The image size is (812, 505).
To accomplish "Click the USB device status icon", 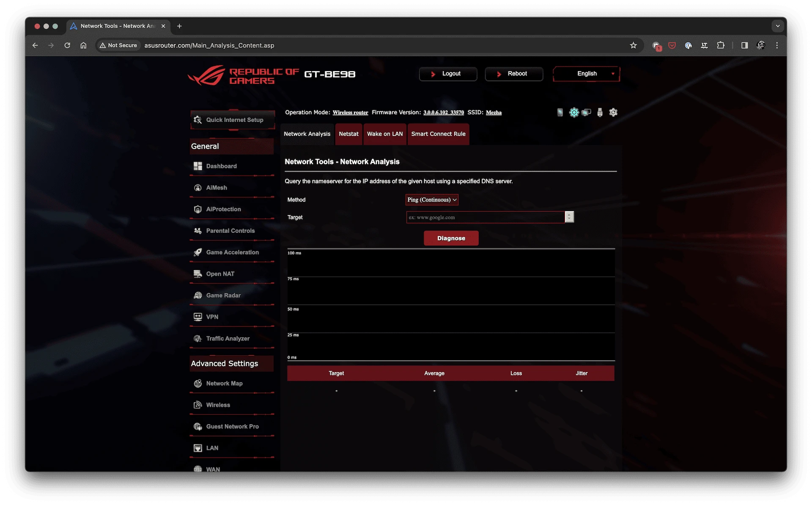I will pyautogui.click(x=599, y=112).
